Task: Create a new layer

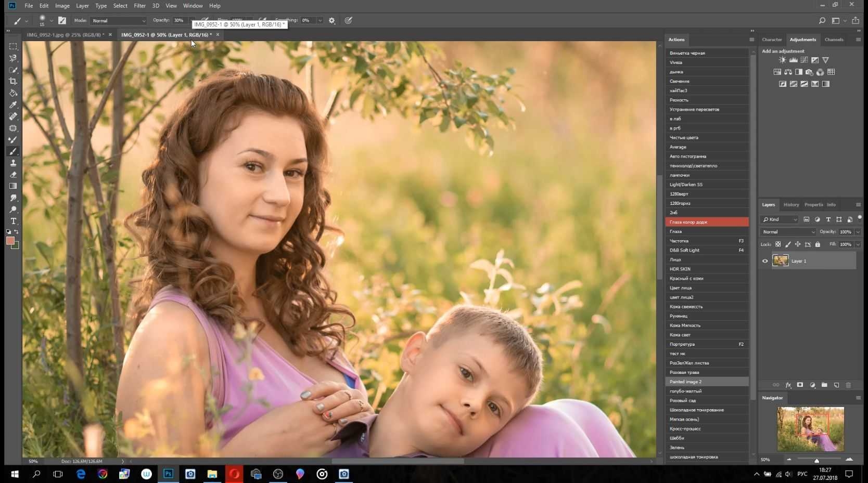Action: (836, 385)
